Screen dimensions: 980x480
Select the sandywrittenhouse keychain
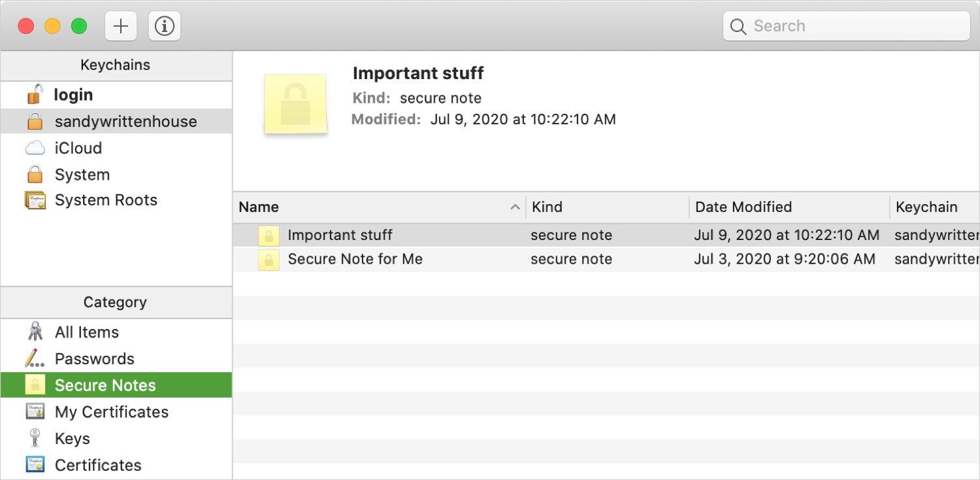click(x=116, y=122)
